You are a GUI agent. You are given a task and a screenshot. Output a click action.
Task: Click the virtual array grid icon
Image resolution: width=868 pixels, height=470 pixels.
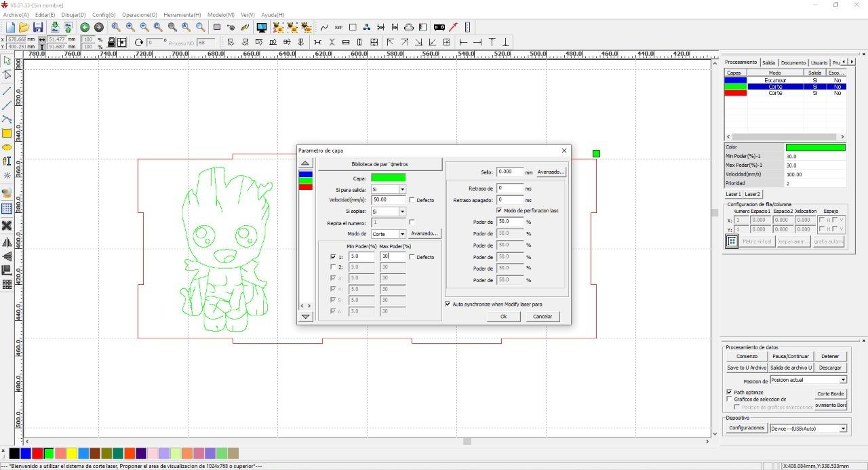(x=732, y=241)
